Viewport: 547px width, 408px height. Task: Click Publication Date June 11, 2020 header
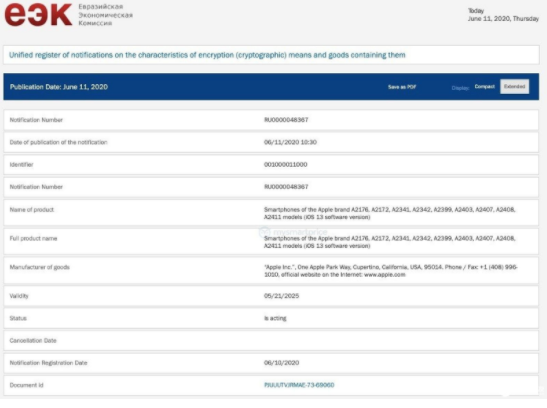[x=59, y=87]
